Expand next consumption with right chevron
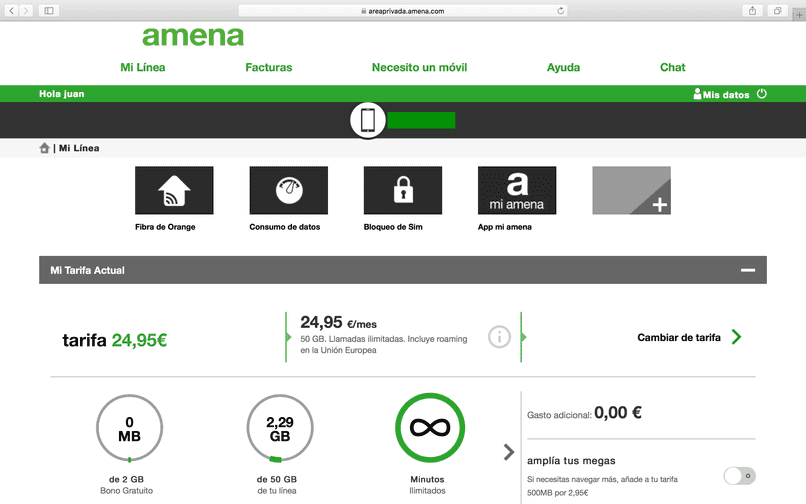 pyautogui.click(x=509, y=452)
